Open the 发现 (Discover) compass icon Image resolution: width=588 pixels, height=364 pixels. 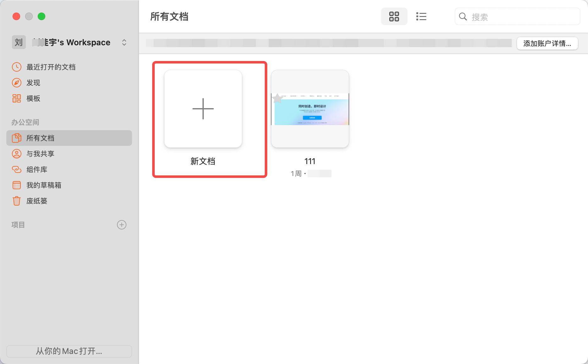(17, 83)
